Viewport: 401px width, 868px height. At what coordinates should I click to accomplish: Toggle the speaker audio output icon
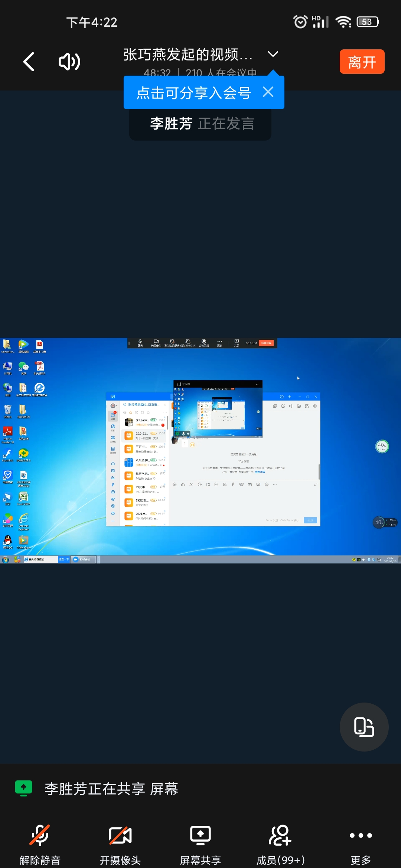pos(69,62)
